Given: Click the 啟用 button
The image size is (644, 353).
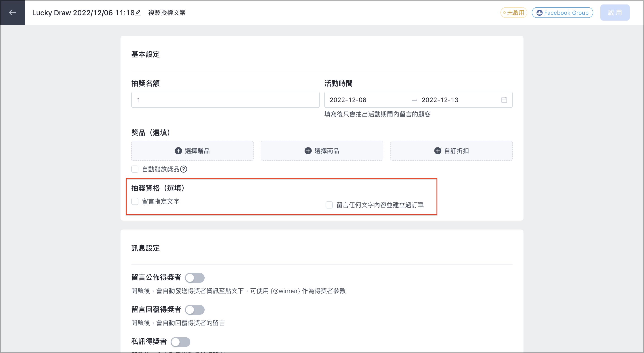Looking at the screenshot, I should 615,13.
